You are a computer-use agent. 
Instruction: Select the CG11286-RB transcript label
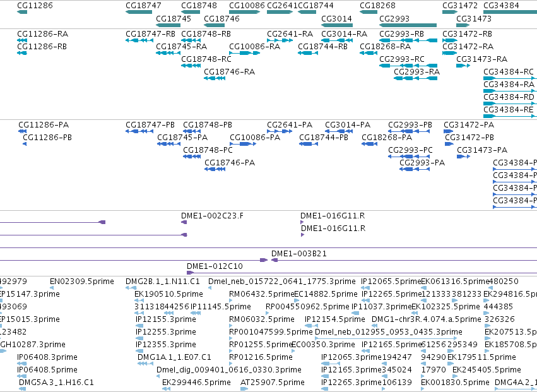(x=42, y=46)
